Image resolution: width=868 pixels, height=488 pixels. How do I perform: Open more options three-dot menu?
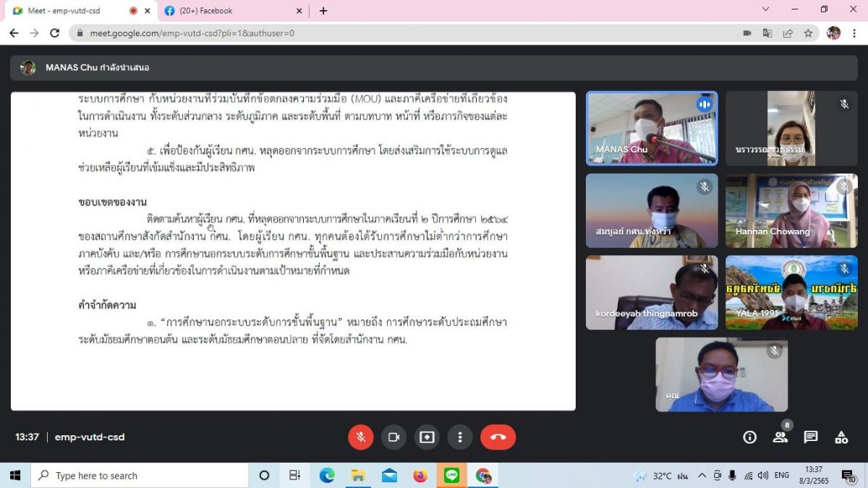point(459,437)
